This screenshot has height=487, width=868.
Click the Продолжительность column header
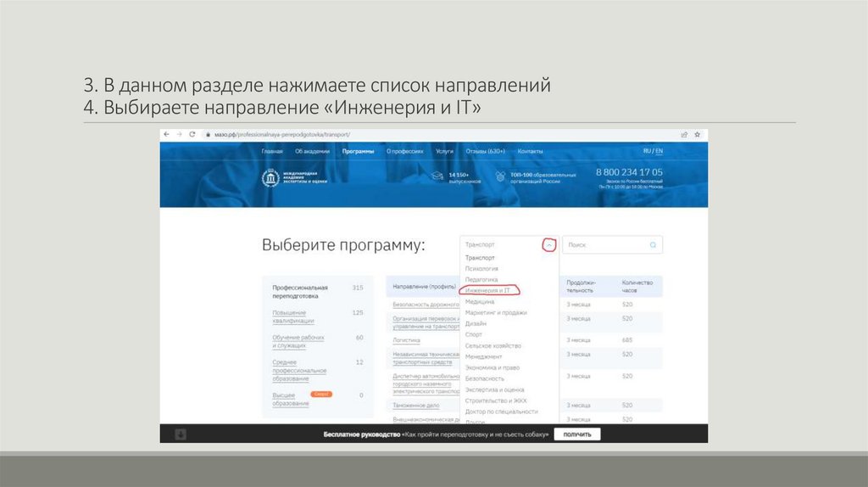pyautogui.click(x=581, y=287)
